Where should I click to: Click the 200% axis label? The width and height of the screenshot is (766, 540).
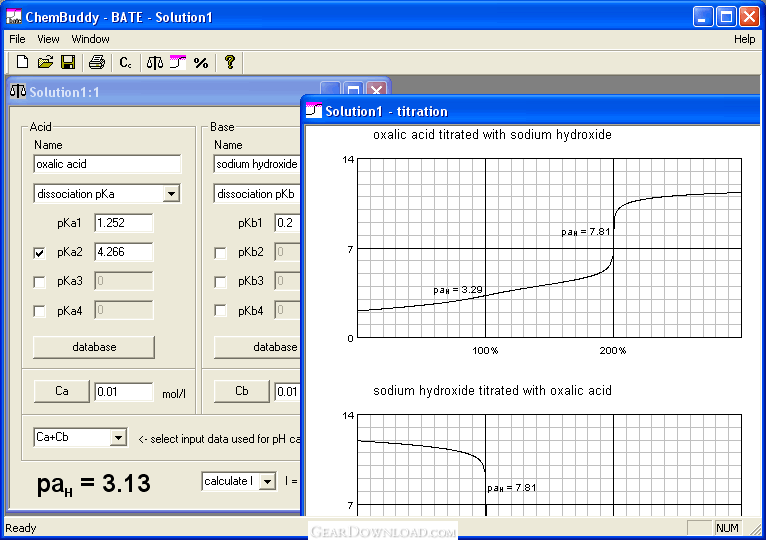613,351
